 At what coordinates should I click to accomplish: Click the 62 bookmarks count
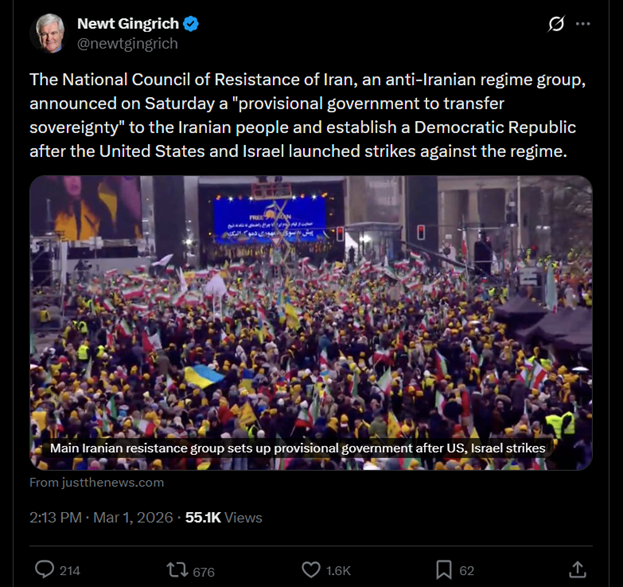467,571
